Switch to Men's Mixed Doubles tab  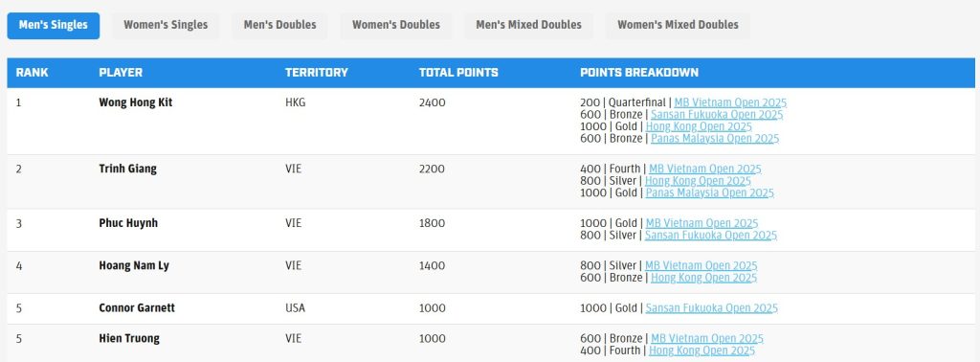[x=528, y=26]
